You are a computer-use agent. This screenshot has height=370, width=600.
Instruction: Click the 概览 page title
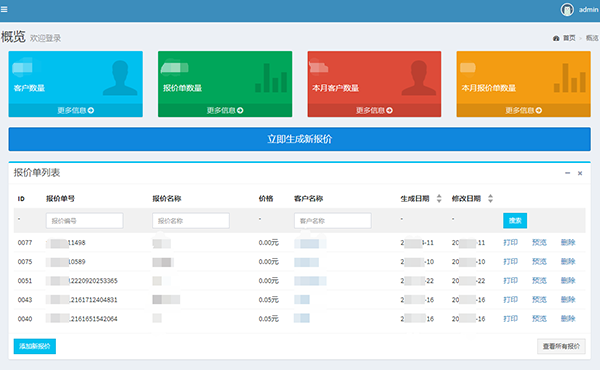tap(13, 37)
